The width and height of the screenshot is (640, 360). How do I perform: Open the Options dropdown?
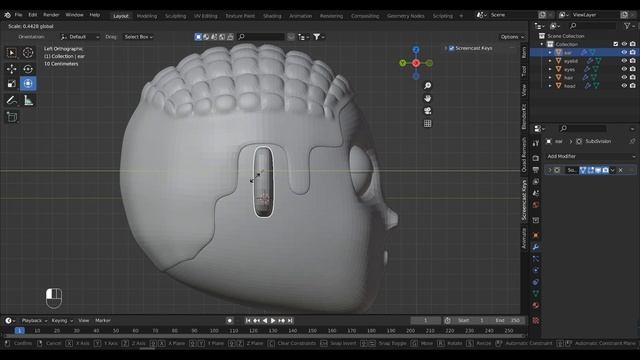tap(512, 37)
